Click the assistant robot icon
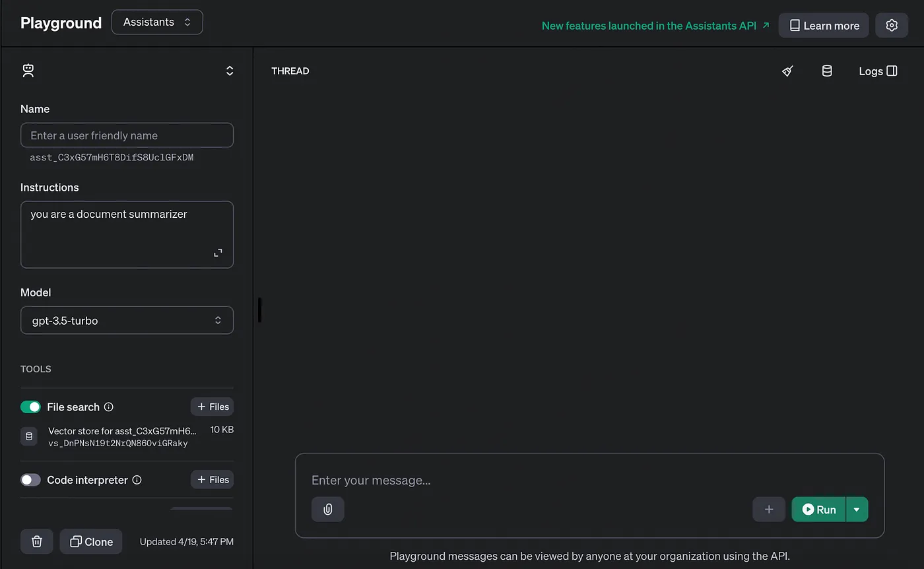This screenshot has width=924, height=569. click(x=28, y=71)
